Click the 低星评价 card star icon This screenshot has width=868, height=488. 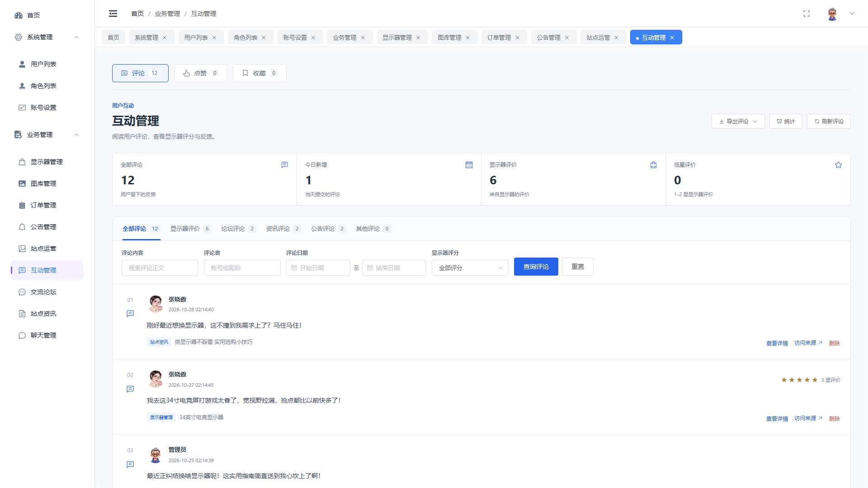[839, 165]
